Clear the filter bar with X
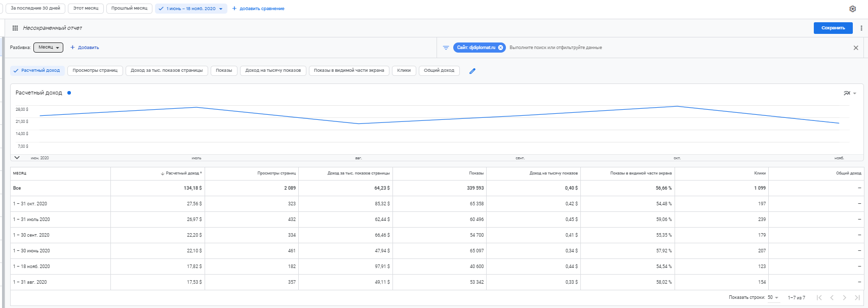Screen dimensions: 868x308 click(x=856, y=48)
